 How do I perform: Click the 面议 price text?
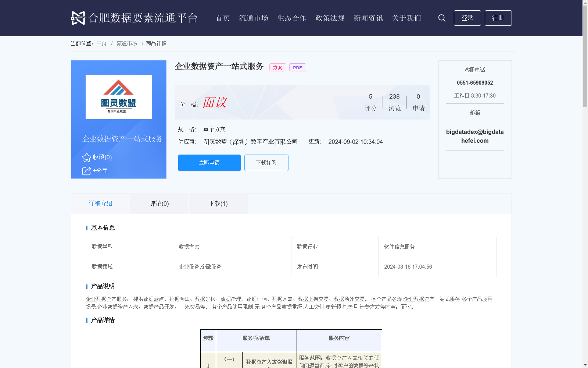point(215,102)
